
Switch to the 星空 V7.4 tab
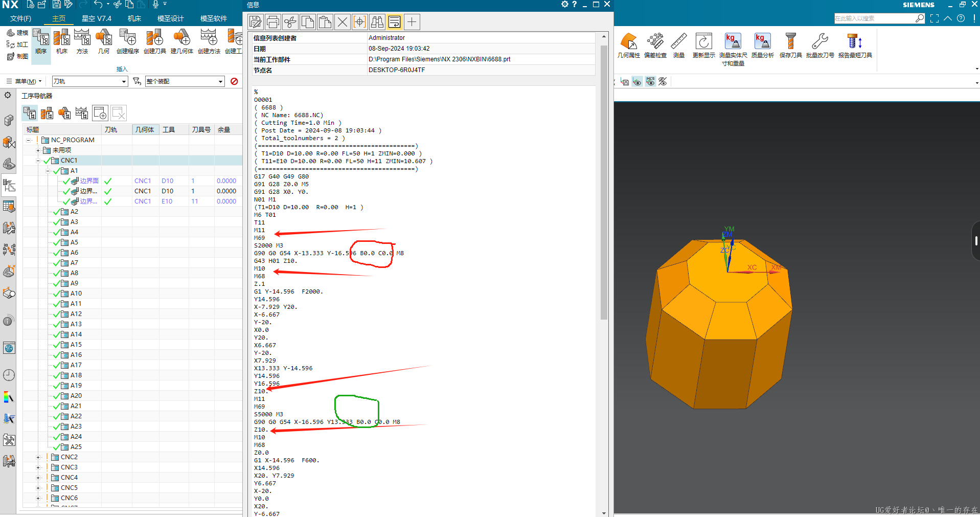pyautogui.click(x=97, y=18)
